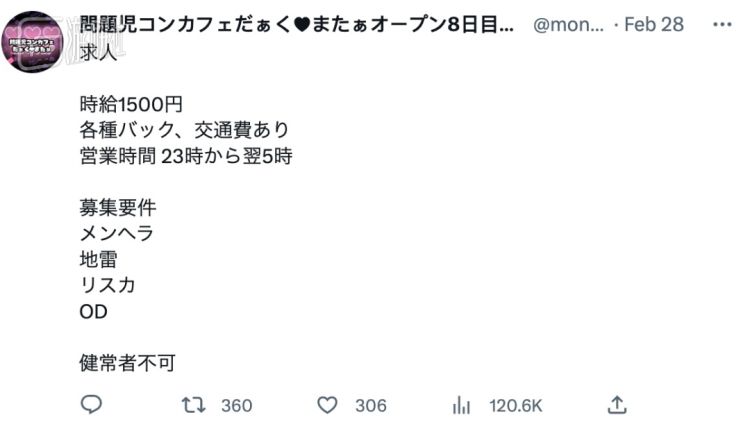
Task: Click the 営業時間 23時から翌5時 line
Action: click(185, 156)
